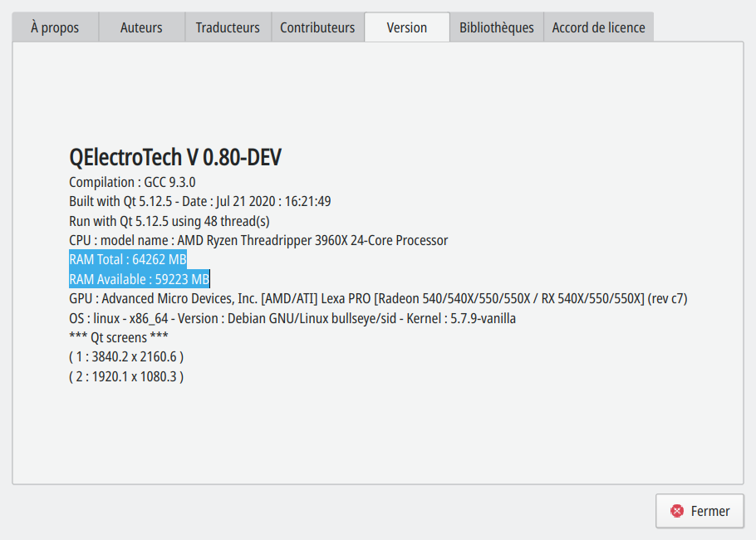756x540 pixels.
Task: Click the Run with Qt threads line
Action: coord(169,221)
